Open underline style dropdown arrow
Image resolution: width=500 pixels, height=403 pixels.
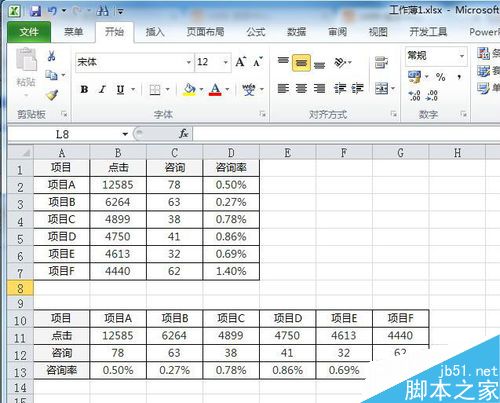click(133, 89)
